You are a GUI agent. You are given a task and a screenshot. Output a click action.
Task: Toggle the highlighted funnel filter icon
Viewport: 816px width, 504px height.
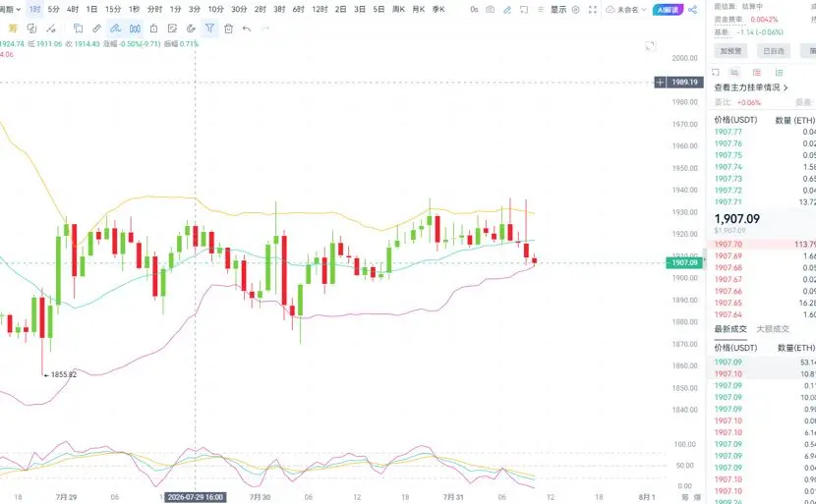[x=209, y=28]
